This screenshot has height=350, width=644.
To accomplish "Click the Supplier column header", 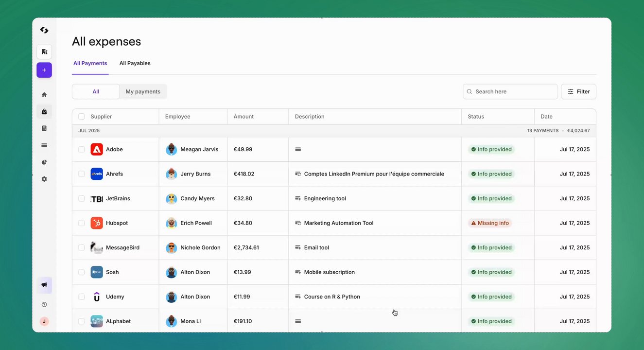I will [101, 117].
